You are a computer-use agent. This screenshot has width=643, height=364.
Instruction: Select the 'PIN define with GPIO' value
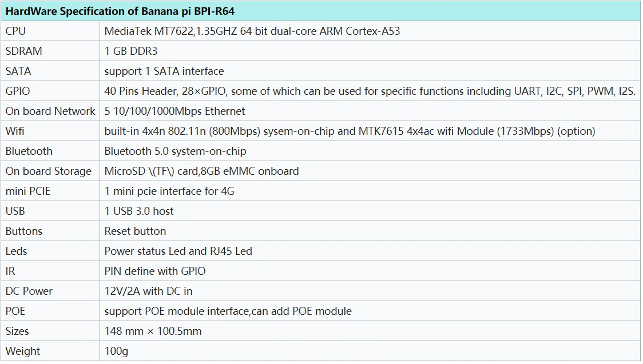pos(155,271)
